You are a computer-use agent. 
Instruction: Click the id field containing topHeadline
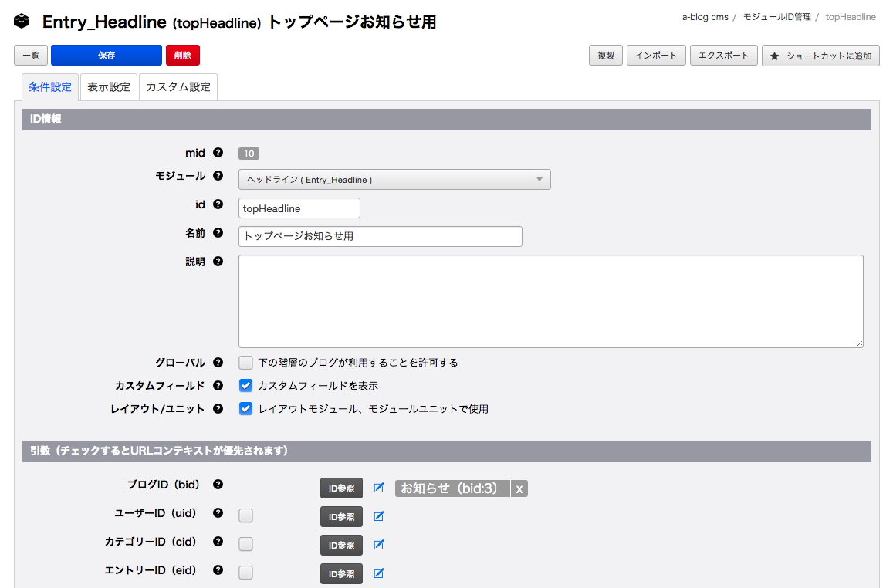coord(299,208)
